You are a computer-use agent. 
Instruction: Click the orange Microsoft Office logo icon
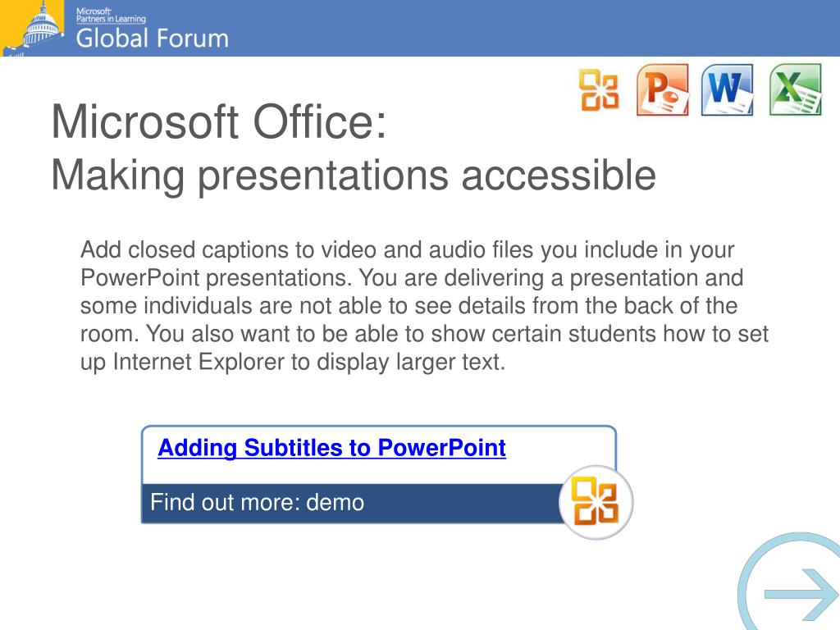coord(599,90)
